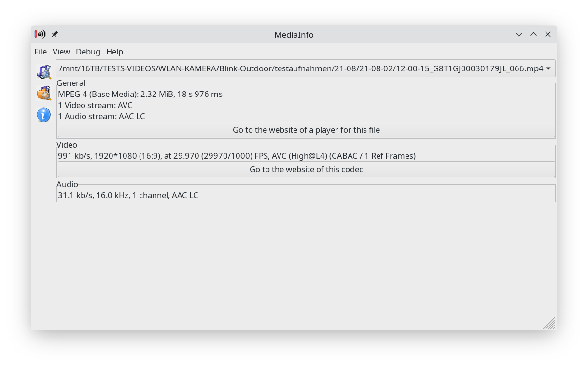588x367 pixels.
Task: Click the window resize grip corner
Action: tap(550, 324)
